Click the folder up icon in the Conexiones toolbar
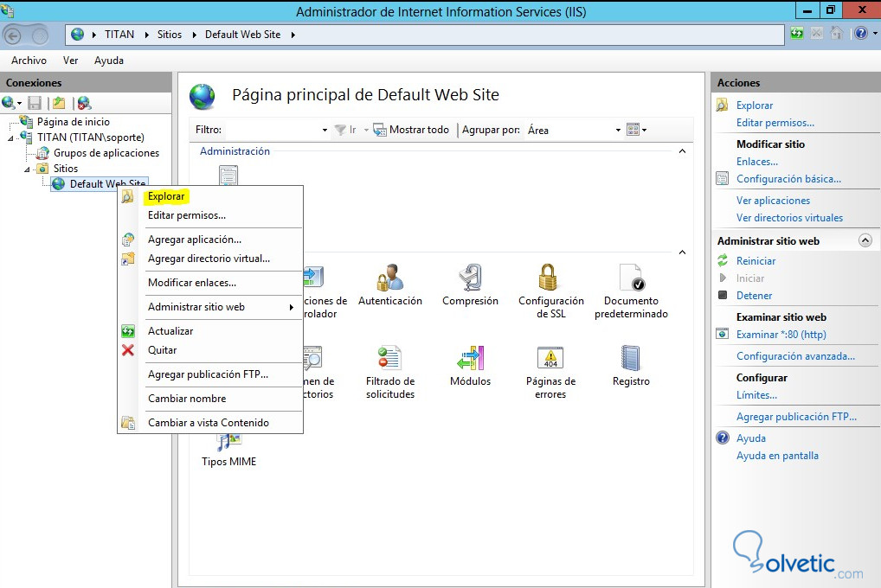The height and width of the screenshot is (588, 881). tap(59, 103)
